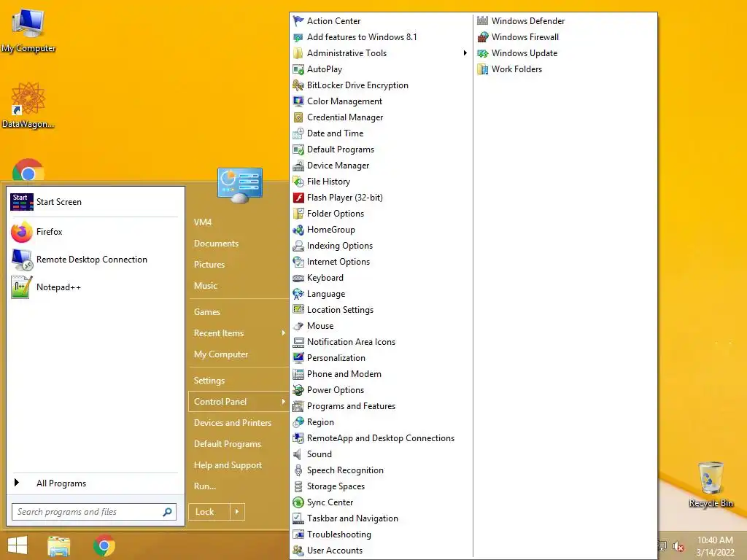Open File Explorer from the taskbar
This screenshot has height=560, width=747.
pyautogui.click(x=59, y=545)
